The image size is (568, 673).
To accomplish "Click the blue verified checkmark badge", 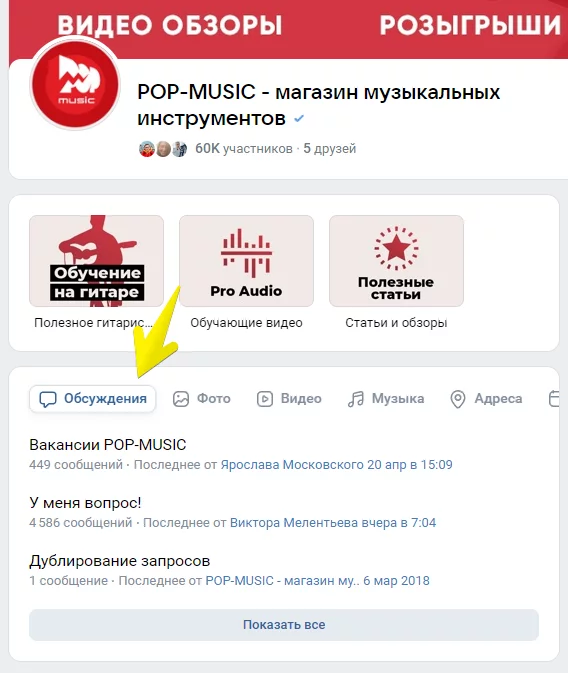I will (x=299, y=118).
